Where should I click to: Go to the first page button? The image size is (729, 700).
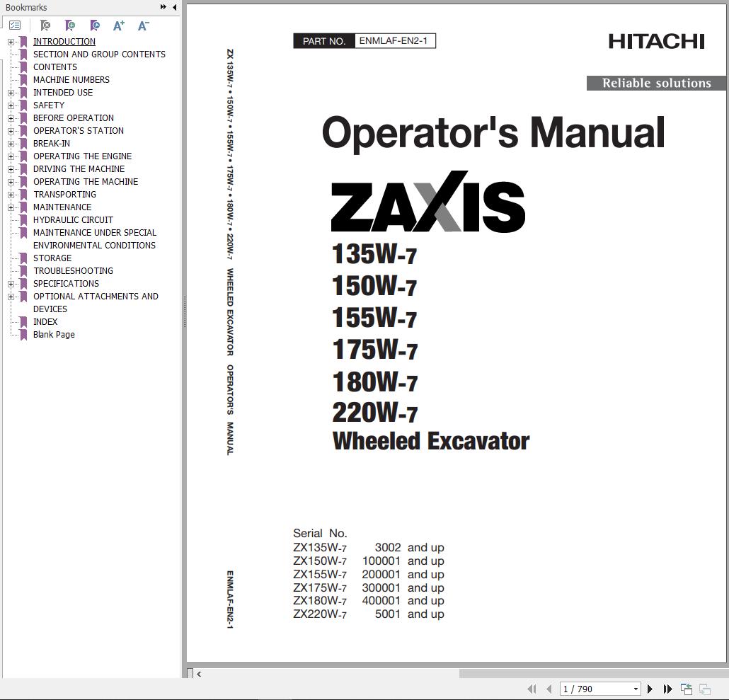click(x=532, y=689)
